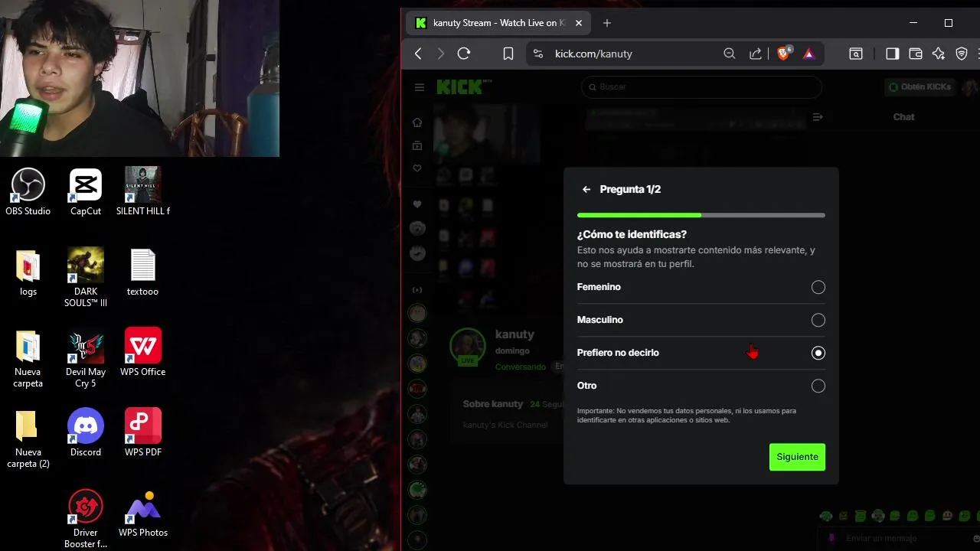Click the Chat panel header
This screenshot has width=980, height=551.
coord(903,117)
